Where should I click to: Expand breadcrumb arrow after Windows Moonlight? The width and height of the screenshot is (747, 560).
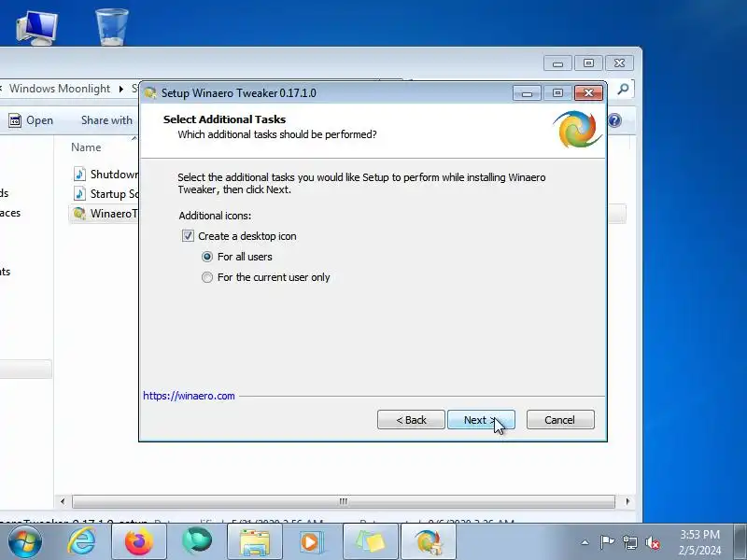tap(121, 89)
